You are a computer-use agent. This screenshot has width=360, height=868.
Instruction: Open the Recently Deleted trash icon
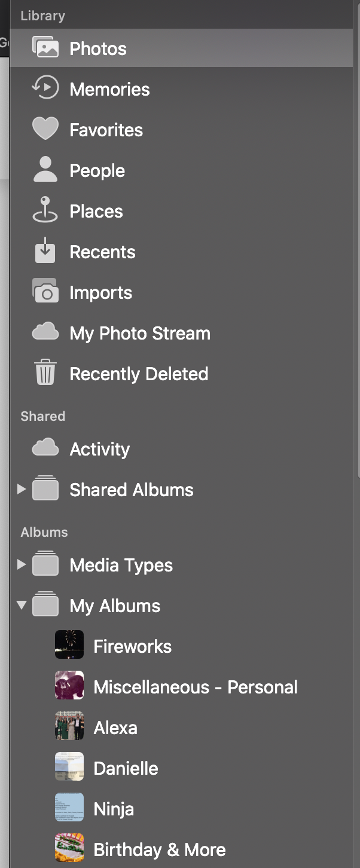(45, 374)
